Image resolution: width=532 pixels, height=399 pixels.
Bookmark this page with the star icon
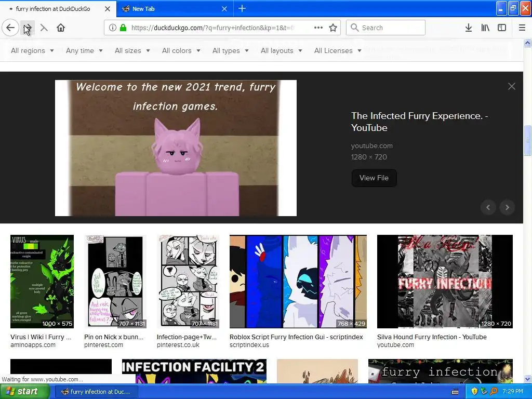(x=333, y=28)
